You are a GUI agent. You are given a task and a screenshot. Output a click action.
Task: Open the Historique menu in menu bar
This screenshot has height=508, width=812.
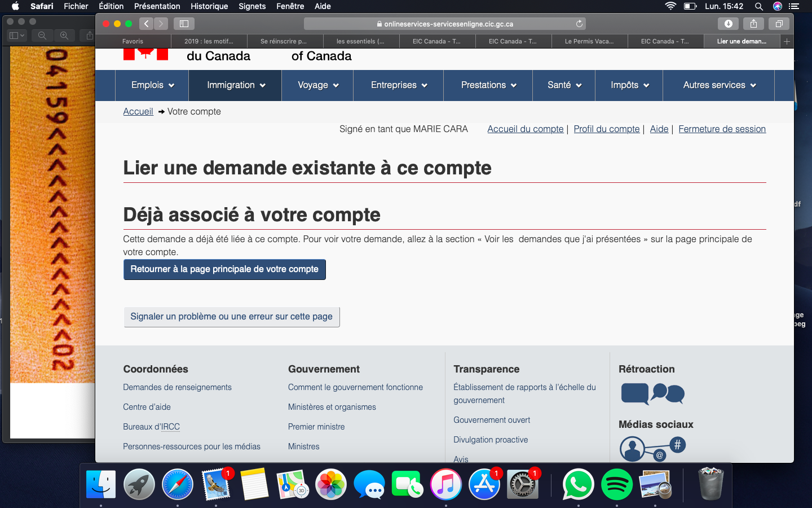coord(209,6)
